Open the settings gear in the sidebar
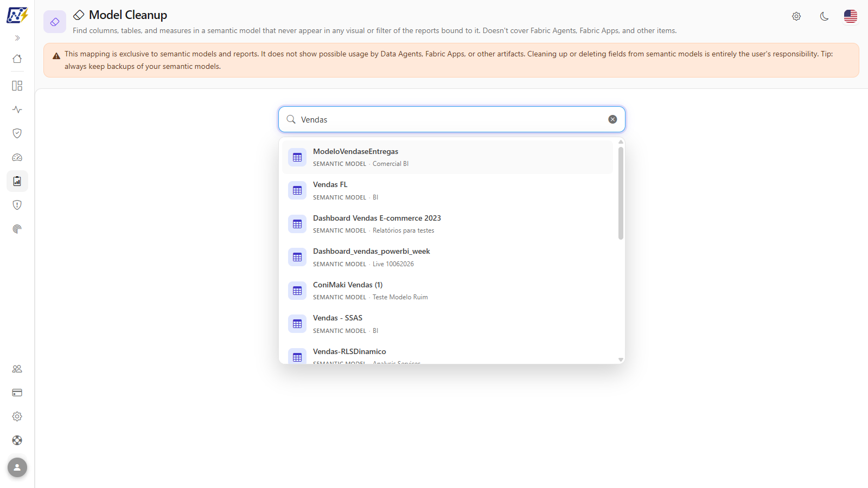Image resolution: width=868 pixels, height=488 pixels. coord(17,416)
